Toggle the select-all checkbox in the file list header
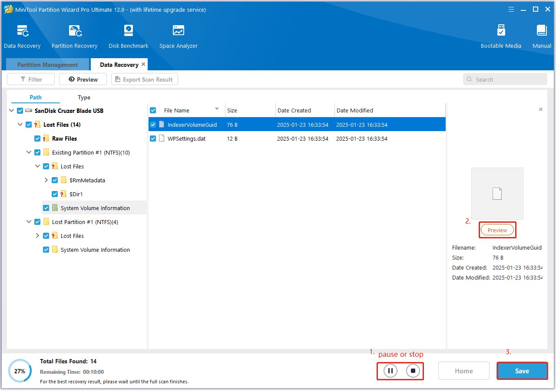The width and height of the screenshot is (556, 392). [153, 110]
